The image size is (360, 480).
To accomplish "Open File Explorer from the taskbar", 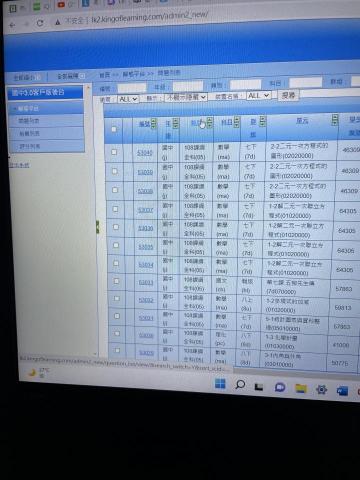I will point(301,388).
